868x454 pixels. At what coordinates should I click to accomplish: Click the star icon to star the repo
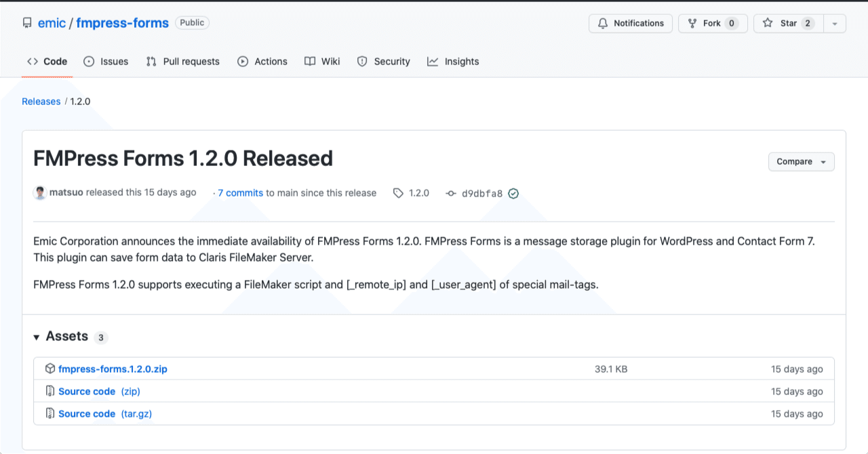[x=768, y=23]
